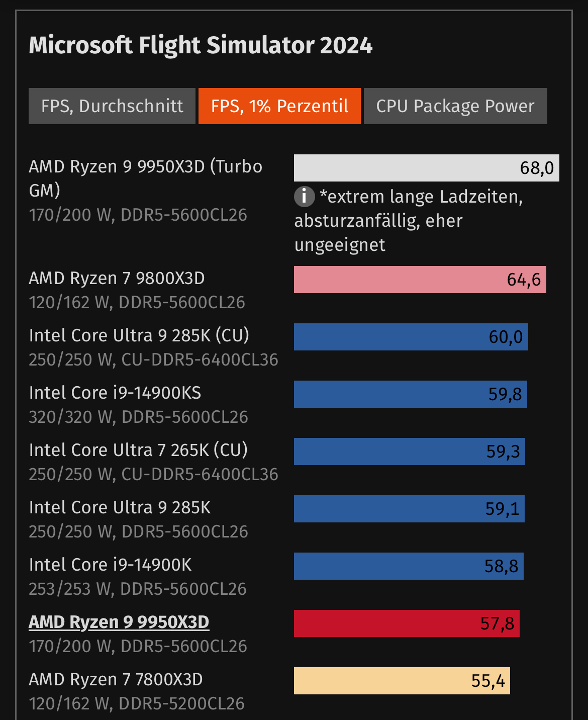The height and width of the screenshot is (720, 588).
Task: Click the AMD Ryzen 7 9800X3D label
Action: pos(117,278)
